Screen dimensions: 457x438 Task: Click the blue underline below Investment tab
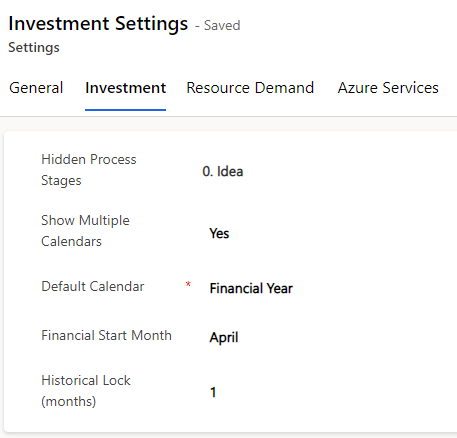(125, 110)
